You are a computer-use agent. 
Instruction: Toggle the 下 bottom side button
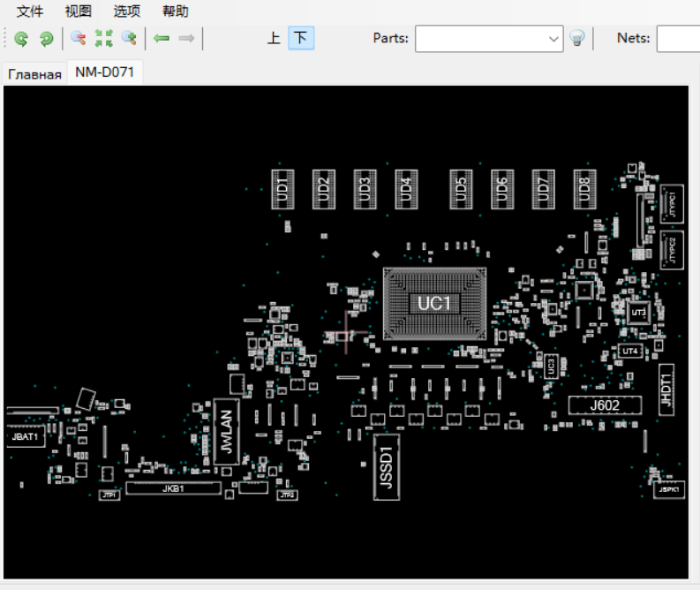click(300, 38)
